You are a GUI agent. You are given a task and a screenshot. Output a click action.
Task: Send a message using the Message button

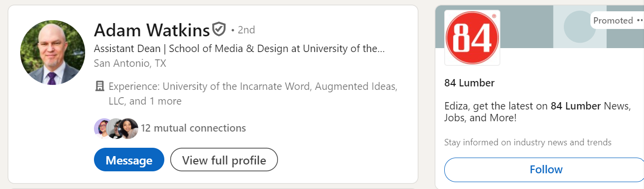(129, 160)
